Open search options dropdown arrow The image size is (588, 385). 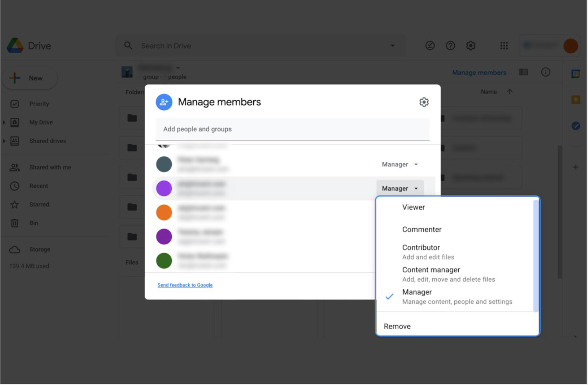click(392, 46)
